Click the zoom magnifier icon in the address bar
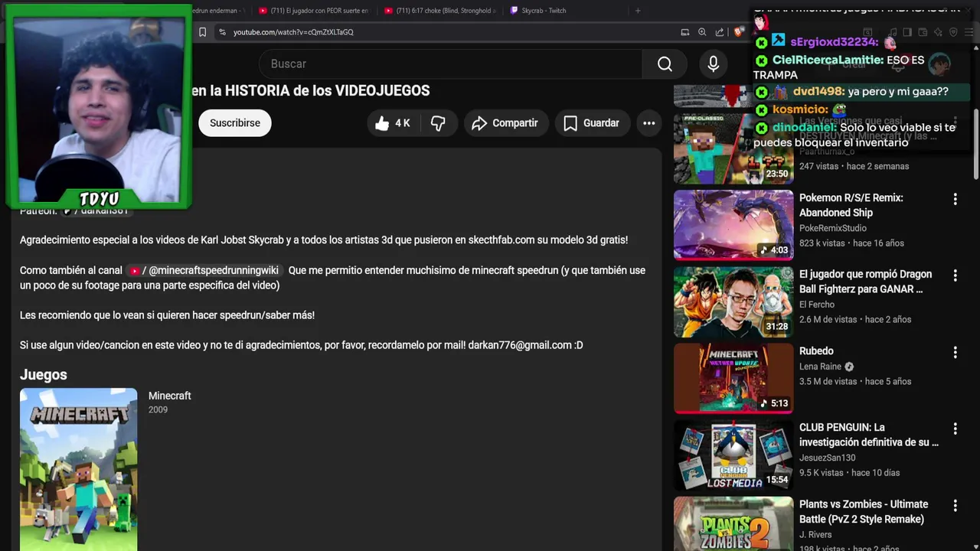 [702, 32]
